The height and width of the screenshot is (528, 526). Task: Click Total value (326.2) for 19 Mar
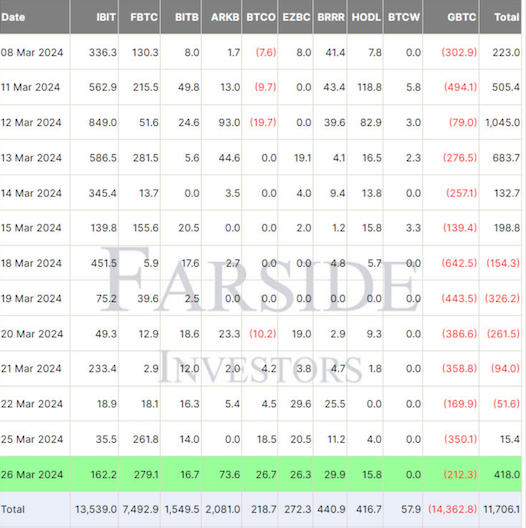[502, 298]
